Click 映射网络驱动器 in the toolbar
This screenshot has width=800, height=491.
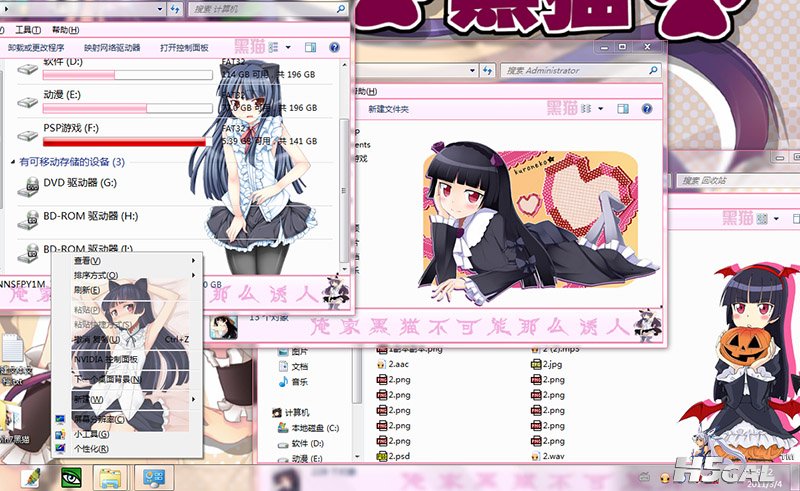(x=112, y=48)
